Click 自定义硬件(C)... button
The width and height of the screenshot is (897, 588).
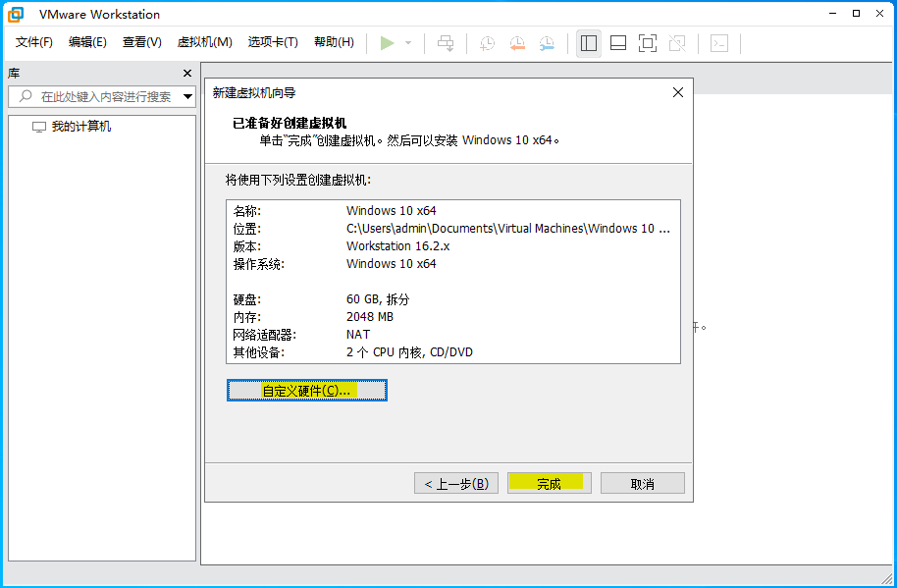coord(306,390)
